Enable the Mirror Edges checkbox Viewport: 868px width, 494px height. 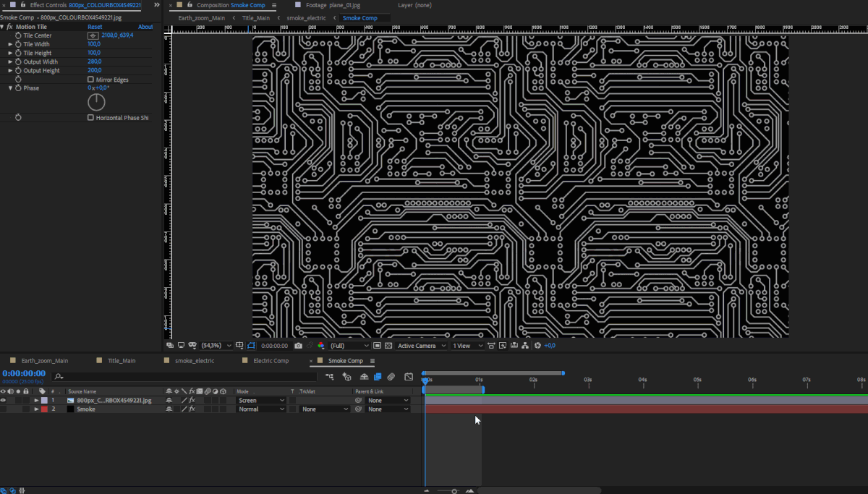click(90, 80)
